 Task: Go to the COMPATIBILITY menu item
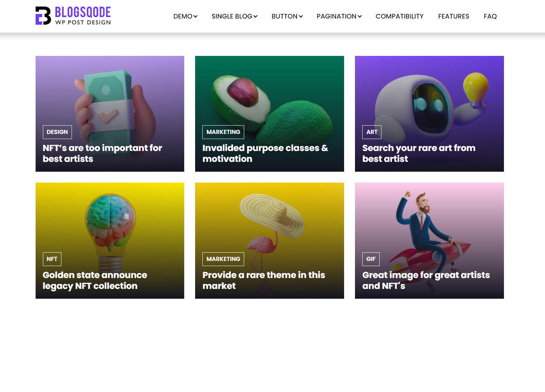pos(399,16)
